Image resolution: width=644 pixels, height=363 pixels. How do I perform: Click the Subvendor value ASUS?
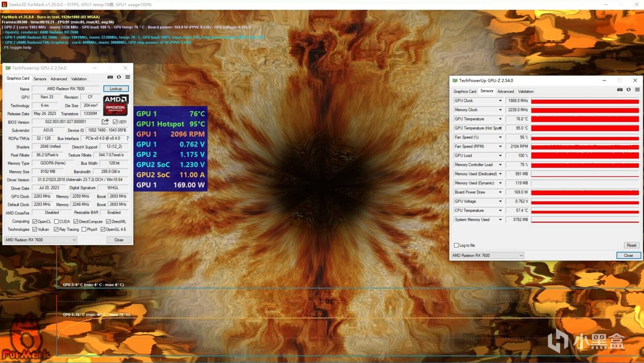pos(48,130)
